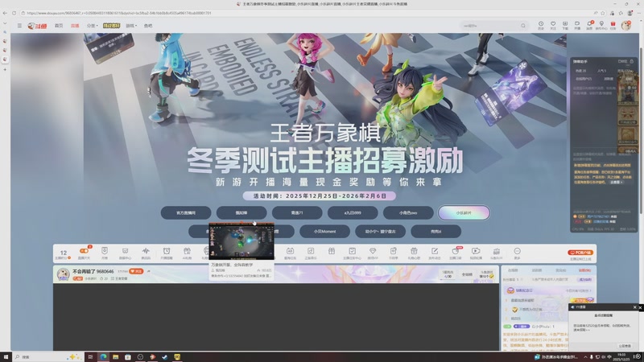Toggle the orange broadcast switch
The image size is (644, 362).
[x=84, y=253]
